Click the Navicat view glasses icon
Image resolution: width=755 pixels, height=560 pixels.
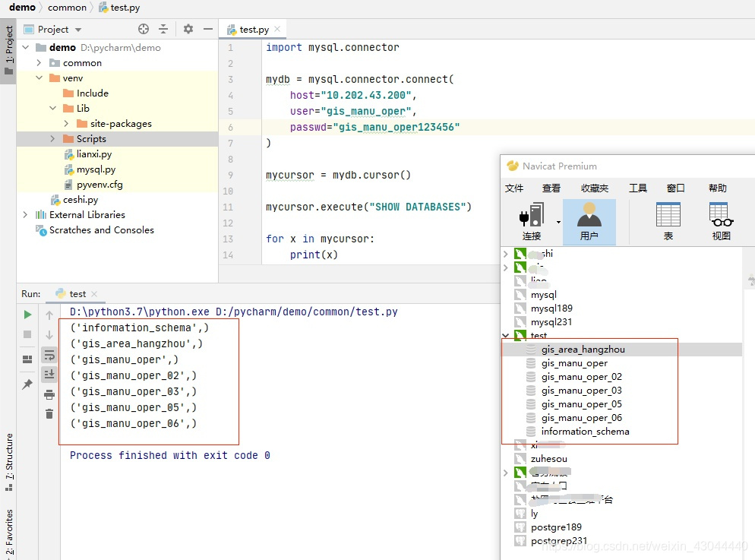pyautogui.click(x=721, y=222)
